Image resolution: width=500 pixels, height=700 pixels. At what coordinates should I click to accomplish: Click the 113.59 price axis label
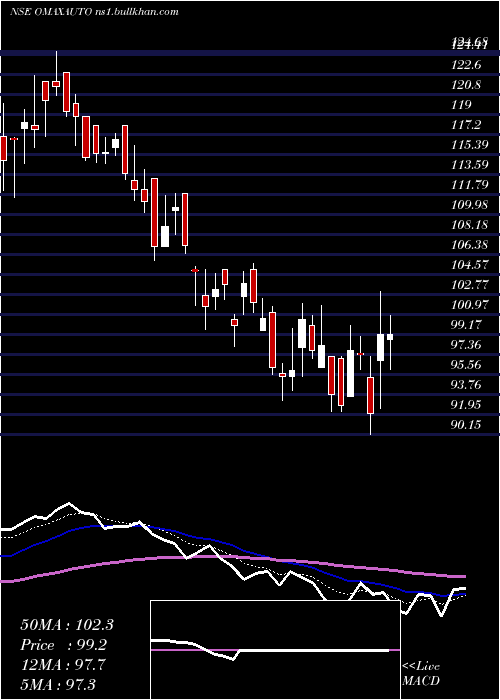point(469,165)
